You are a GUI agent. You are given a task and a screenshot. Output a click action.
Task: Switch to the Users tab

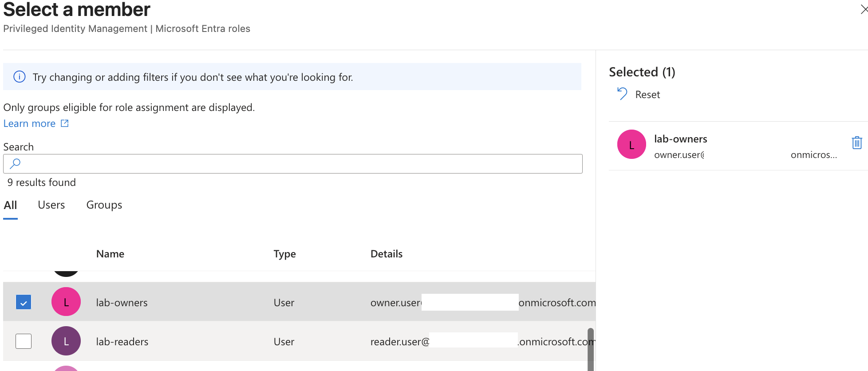51,205
